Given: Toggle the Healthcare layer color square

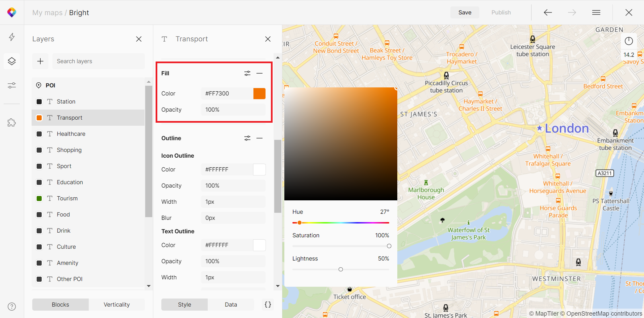Looking at the screenshot, I should tap(39, 134).
